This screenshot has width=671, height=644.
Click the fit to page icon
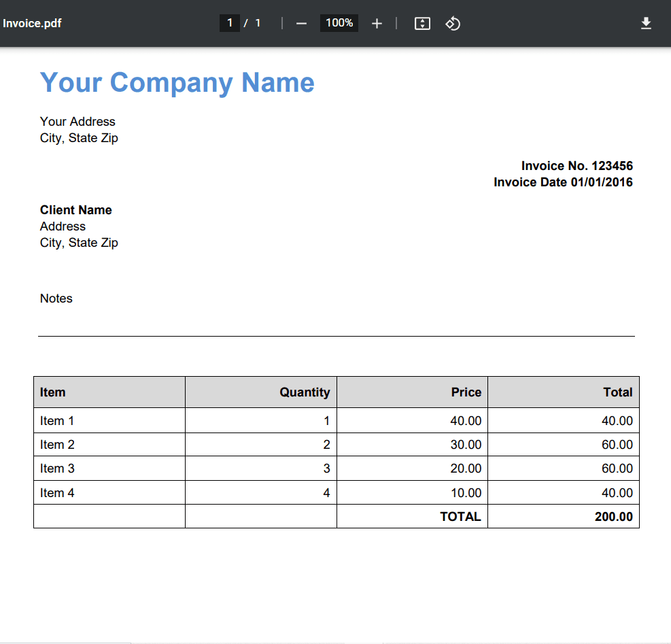(422, 24)
